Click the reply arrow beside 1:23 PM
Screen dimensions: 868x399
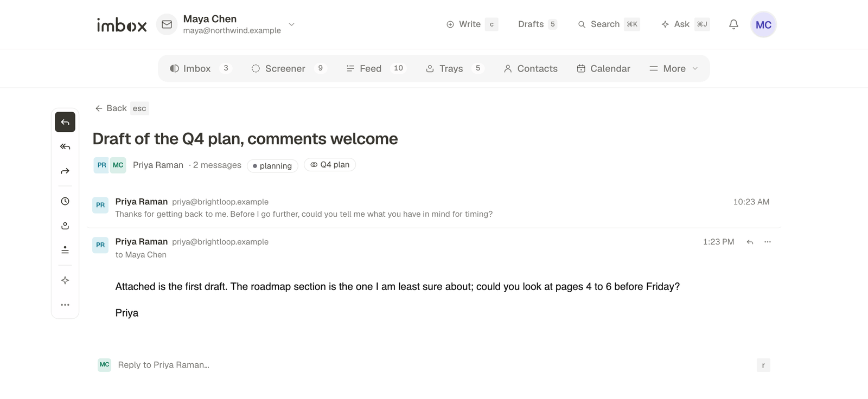tap(750, 242)
